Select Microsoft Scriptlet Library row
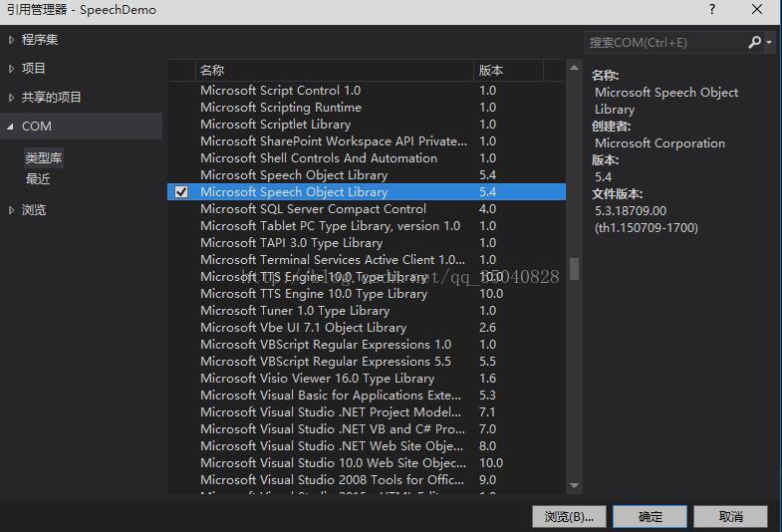The width and height of the screenshot is (782, 532). [367, 125]
